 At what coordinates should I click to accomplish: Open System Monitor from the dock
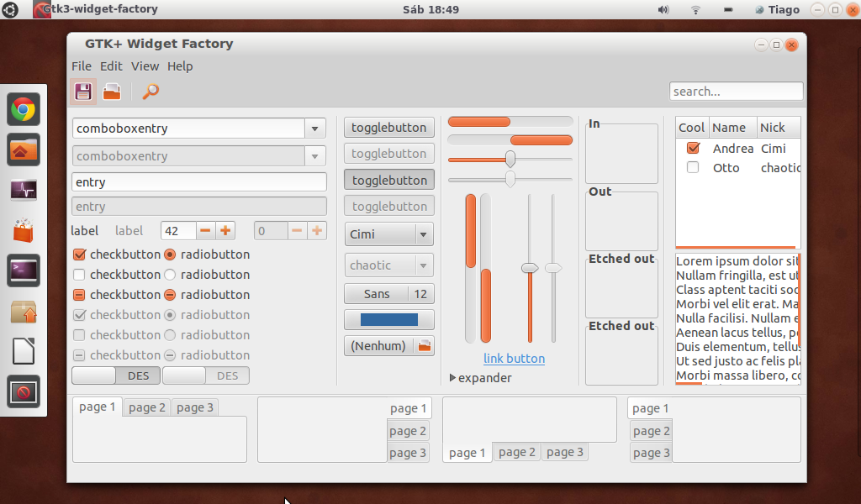click(x=23, y=191)
